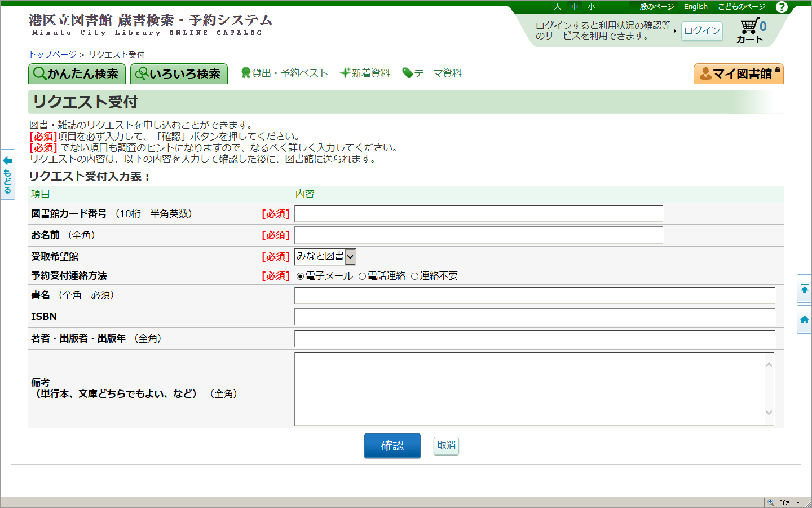812x508 pixels.
Task: Open the browser zoom 100% control
Action: click(x=784, y=502)
